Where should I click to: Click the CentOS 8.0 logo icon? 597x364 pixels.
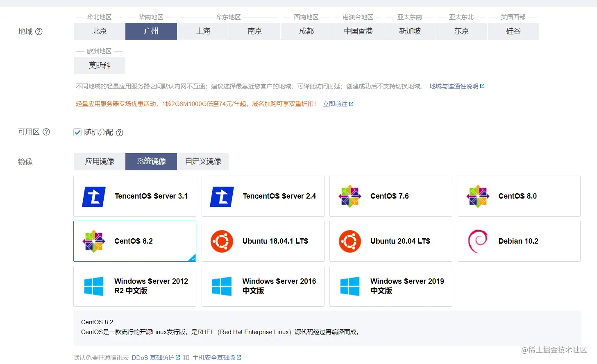point(478,196)
